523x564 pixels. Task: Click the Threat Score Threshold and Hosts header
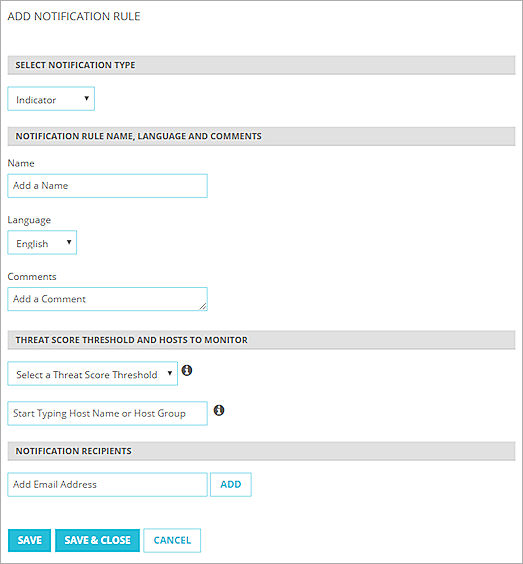pos(262,340)
